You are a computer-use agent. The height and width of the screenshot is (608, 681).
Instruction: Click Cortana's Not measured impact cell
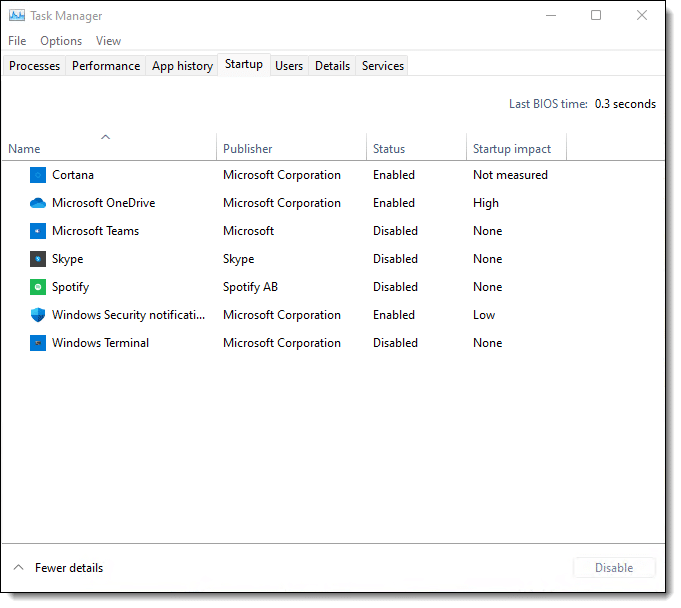point(510,175)
